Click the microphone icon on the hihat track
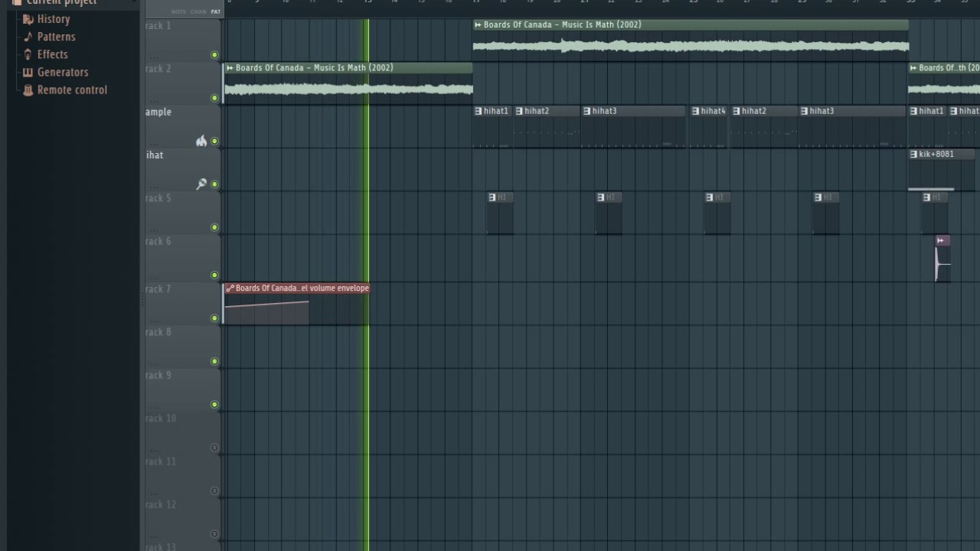The image size is (980, 551). [201, 184]
